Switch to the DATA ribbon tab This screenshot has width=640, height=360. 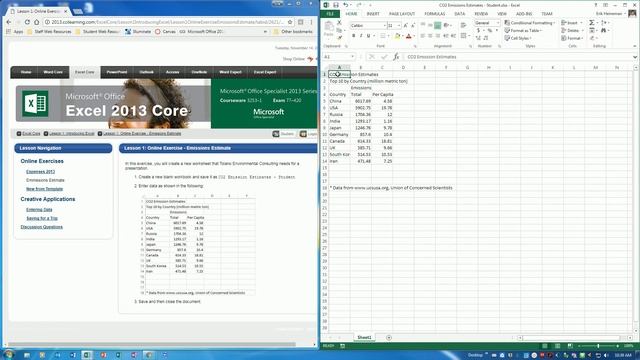coord(460,14)
